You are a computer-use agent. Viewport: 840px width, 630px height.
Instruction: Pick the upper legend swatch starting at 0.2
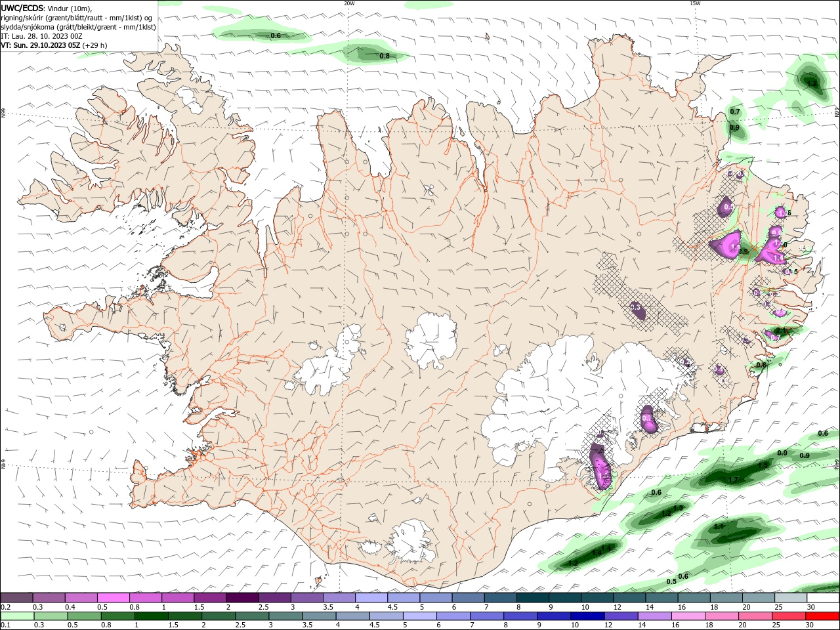coord(16,598)
